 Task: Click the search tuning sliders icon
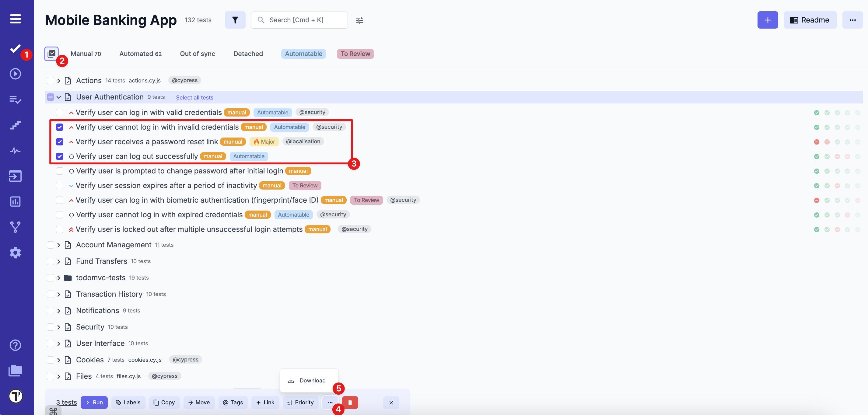click(359, 20)
